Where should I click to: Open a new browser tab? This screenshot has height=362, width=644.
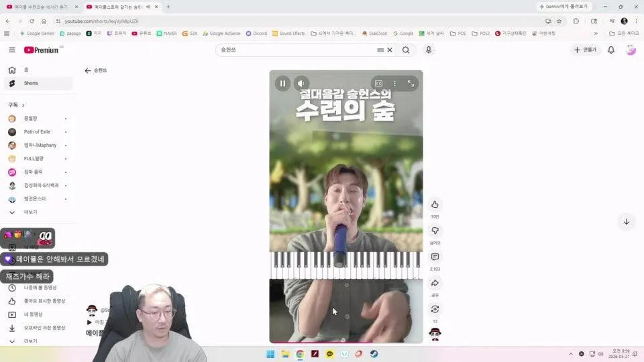click(x=168, y=7)
